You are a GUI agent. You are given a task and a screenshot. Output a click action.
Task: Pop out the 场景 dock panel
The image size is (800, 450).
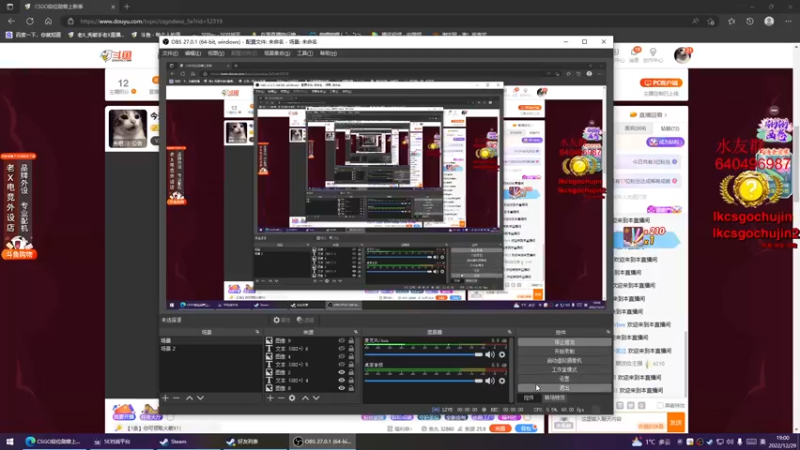point(257,332)
